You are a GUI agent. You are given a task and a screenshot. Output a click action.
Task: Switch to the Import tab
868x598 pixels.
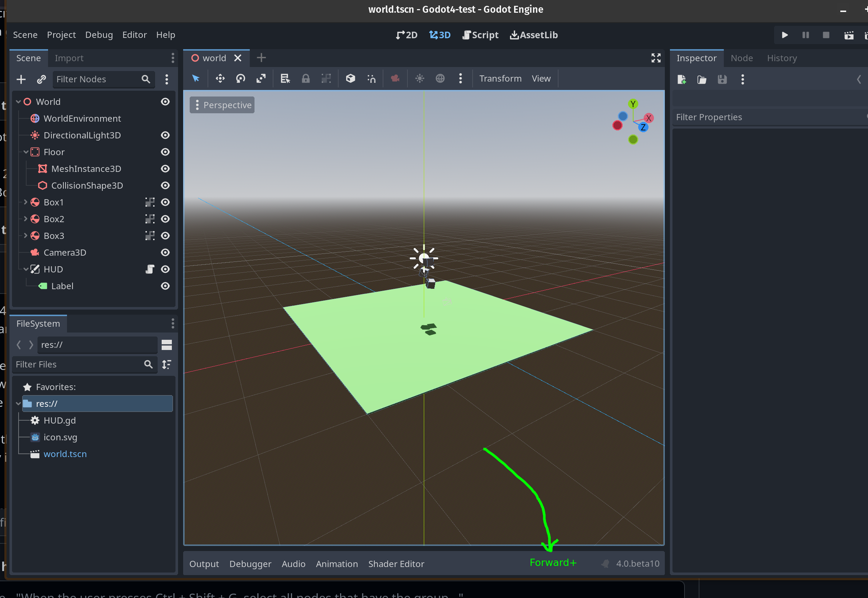pos(69,58)
